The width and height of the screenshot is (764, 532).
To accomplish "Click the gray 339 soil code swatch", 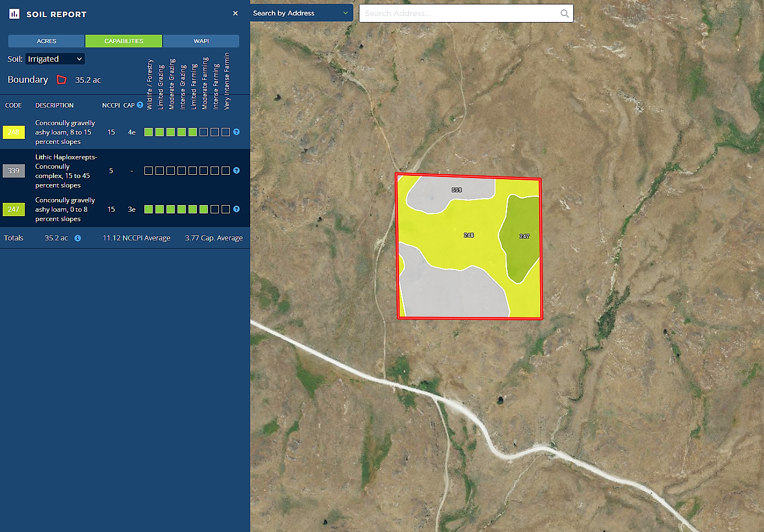I will point(14,171).
